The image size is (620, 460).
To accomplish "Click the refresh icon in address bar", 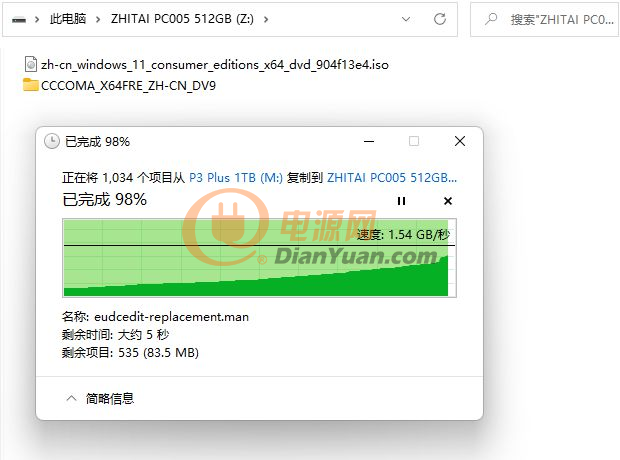I will 440,19.
